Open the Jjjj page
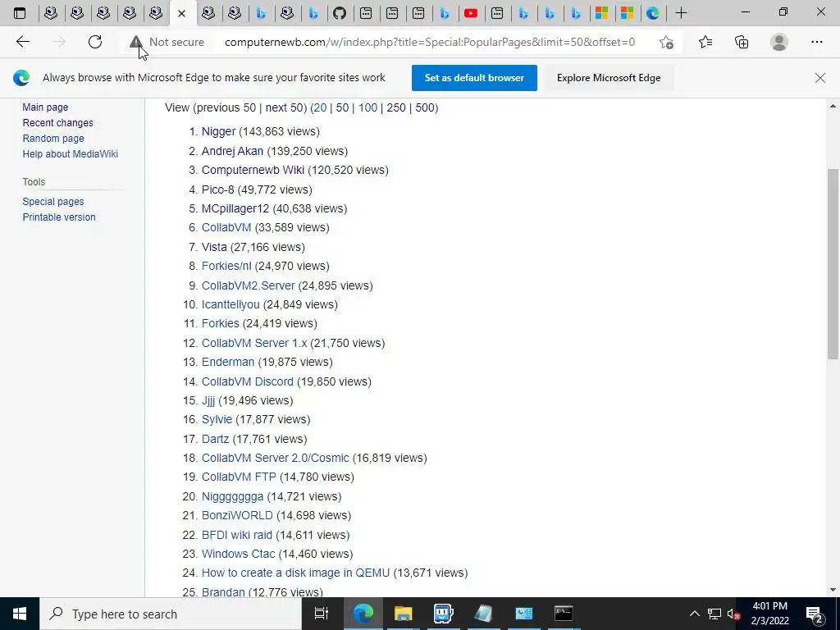840x630 pixels. click(208, 400)
